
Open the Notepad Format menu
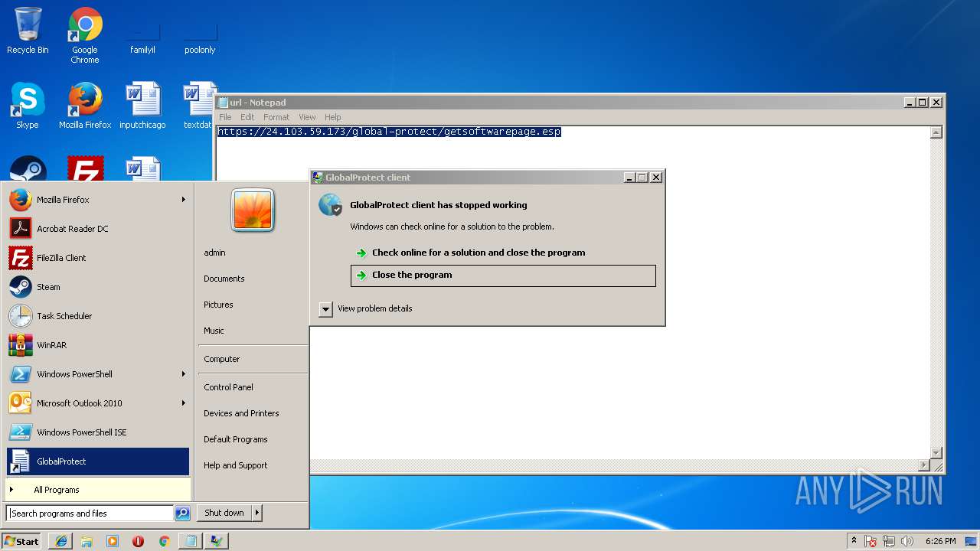point(276,117)
